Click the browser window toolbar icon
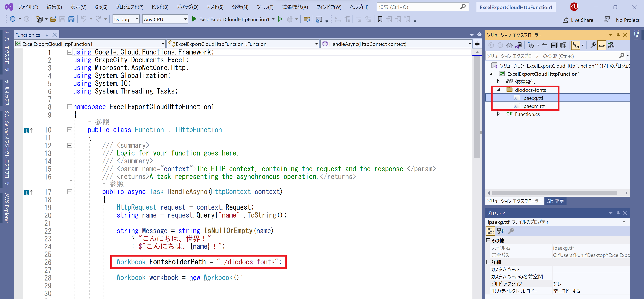 click(319, 19)
